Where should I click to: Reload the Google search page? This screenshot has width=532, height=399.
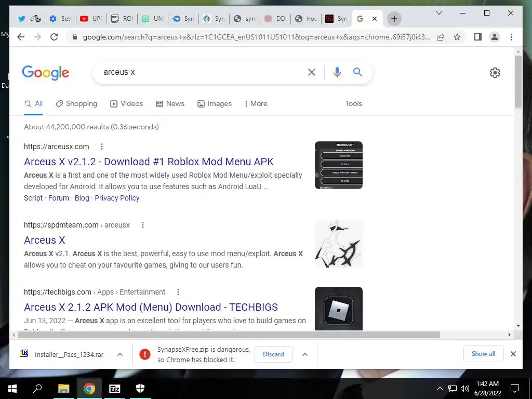(x=54, y=37)
